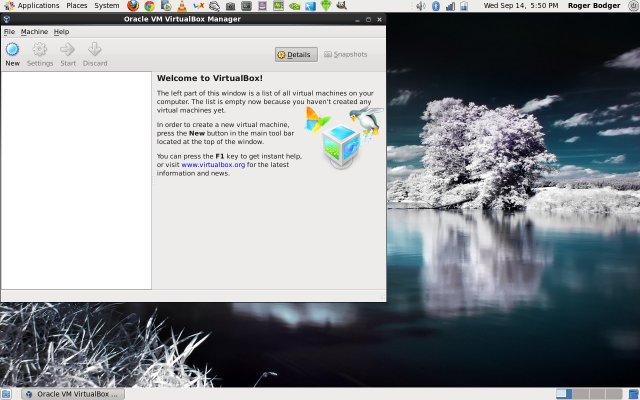Viewport: 640px width, 400px height.
Task: Launch Firefox from the top panel
Action: point(133,6)
